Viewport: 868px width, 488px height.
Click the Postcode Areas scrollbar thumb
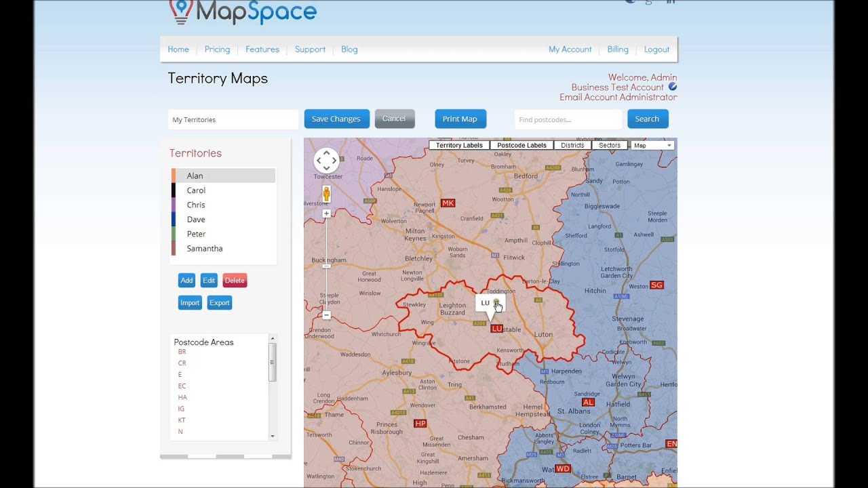(273, 362)
